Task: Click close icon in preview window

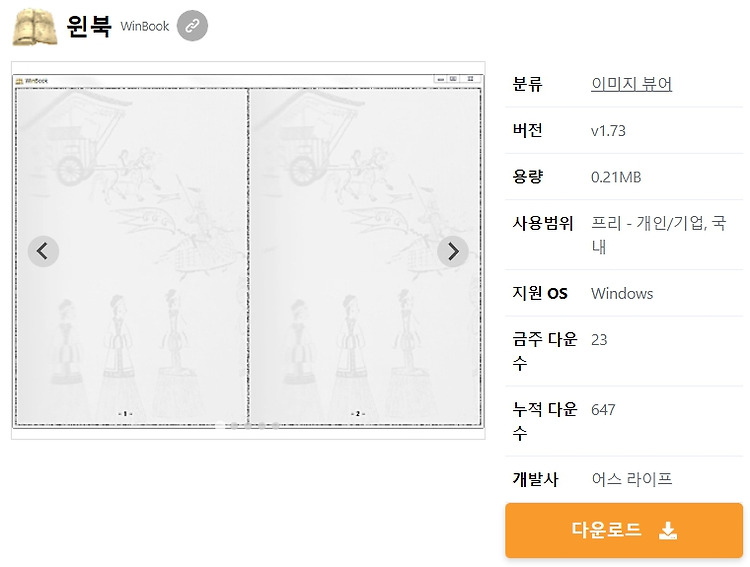Action: [471, 79]
